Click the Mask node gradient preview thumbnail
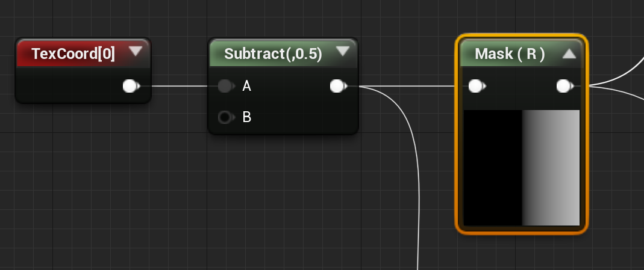This screenshot has width=644, height=270. tap(522, 168)
